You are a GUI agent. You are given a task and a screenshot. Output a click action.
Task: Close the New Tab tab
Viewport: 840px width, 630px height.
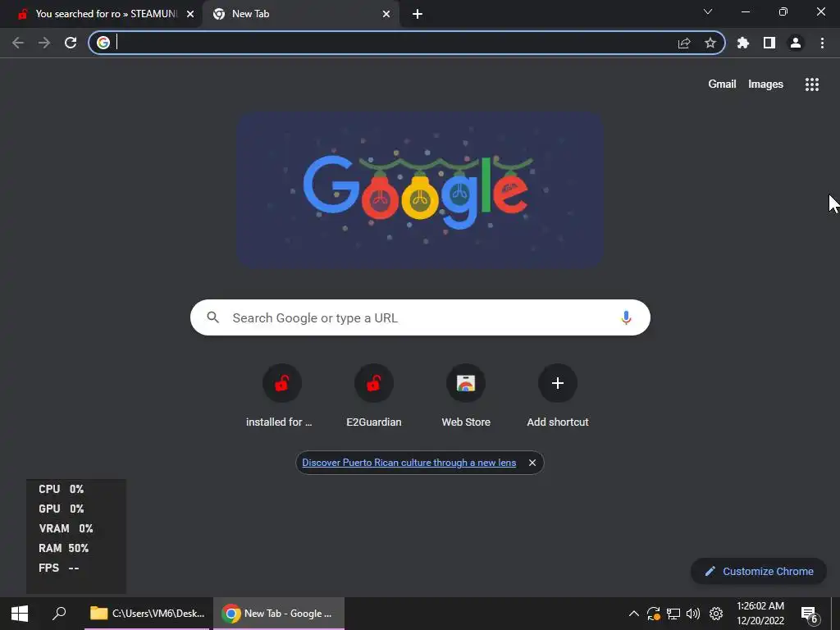[386, 14]
